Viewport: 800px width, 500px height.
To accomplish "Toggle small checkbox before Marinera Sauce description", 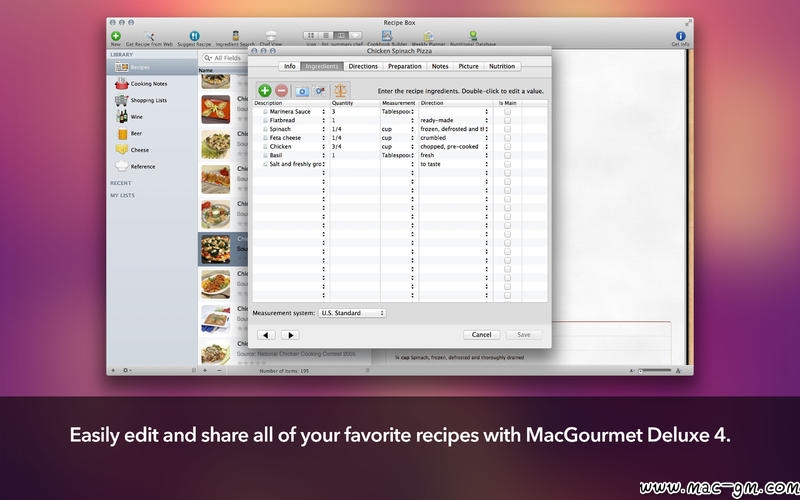I will point(265,112).
